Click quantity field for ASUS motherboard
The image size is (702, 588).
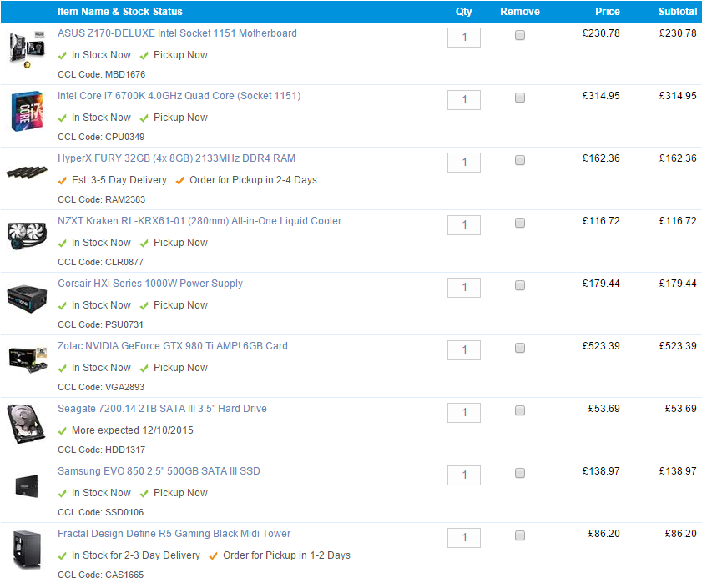coord(464,38)
